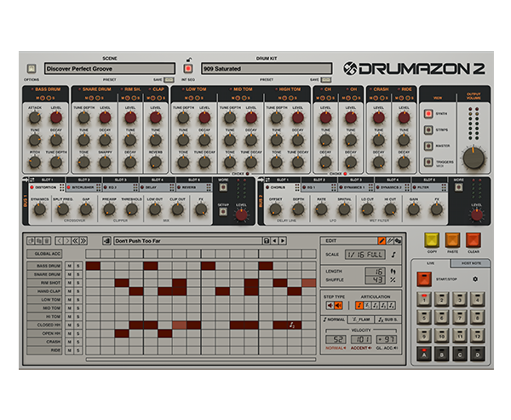Click the Bass Drum Level knob

pos(56,118)
